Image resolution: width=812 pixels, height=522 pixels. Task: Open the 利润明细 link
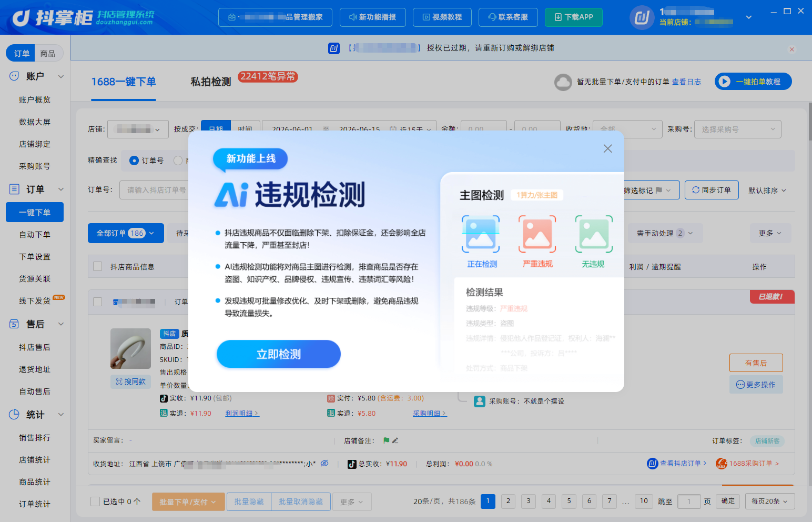coord(242,414)
